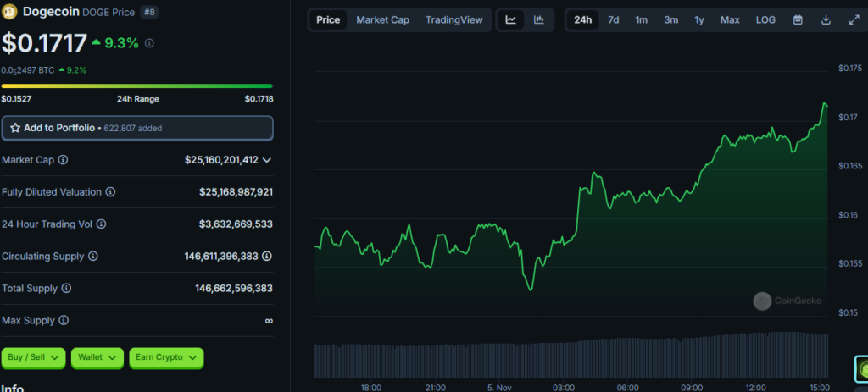
Task: Click the 24h Range progress bar
Action: click(x=136, y=86)
